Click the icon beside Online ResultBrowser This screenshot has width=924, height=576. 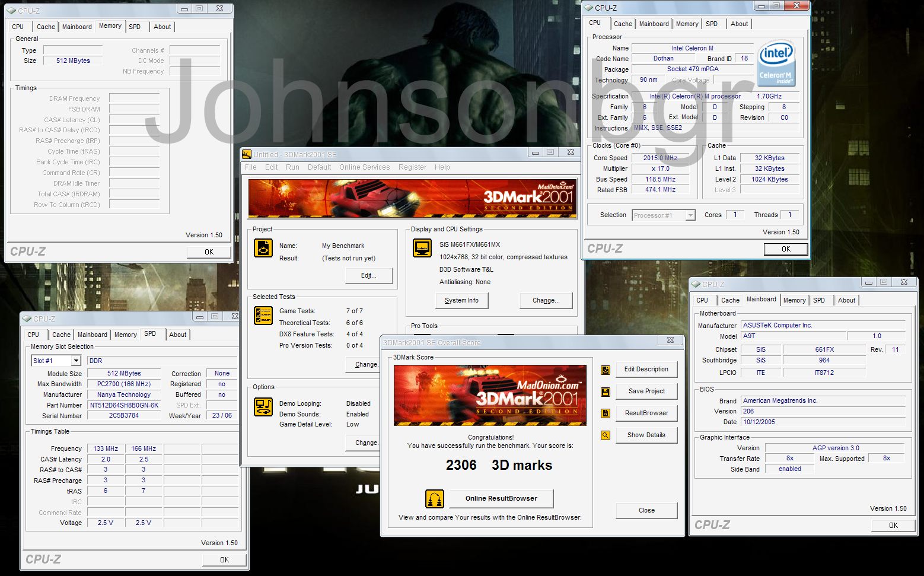point(435,499)
